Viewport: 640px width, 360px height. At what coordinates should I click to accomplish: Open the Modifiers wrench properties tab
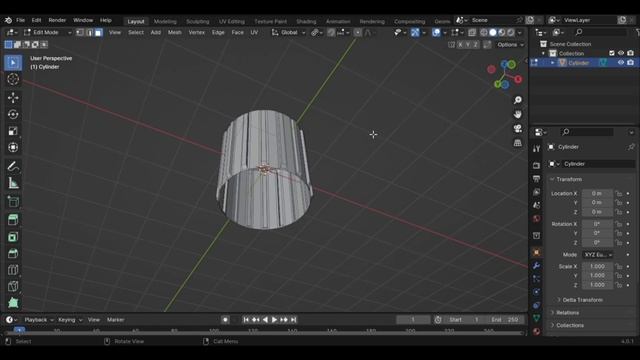pos(536,266)
